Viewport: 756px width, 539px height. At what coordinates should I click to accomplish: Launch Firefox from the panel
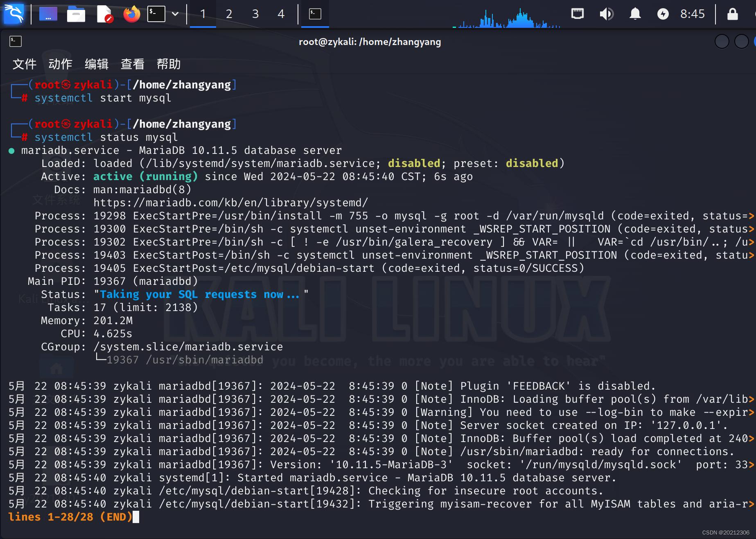(x=131, y=14)
